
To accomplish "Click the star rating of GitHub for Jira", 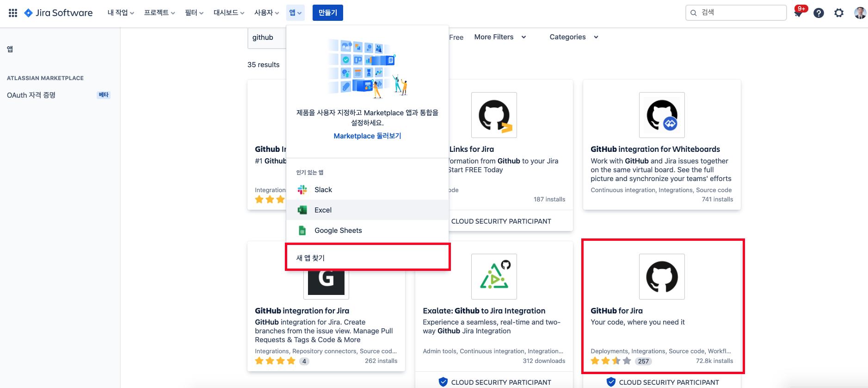I will coord(611,361).
